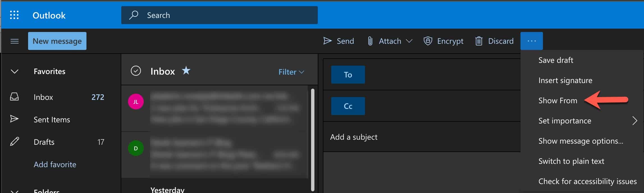Open the more actions ellipsis button
This screenshot has height=193, width=644.
pyautogui.click(x=531, y=41)
